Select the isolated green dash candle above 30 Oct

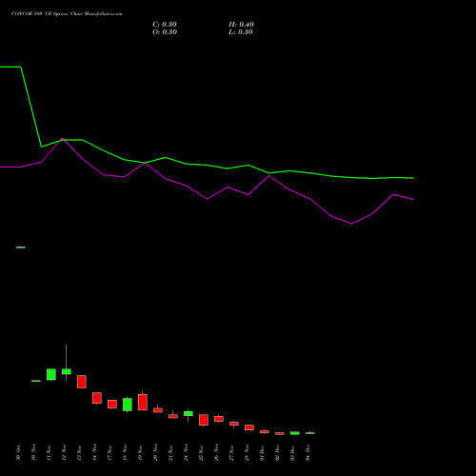(x=21, y=248)
